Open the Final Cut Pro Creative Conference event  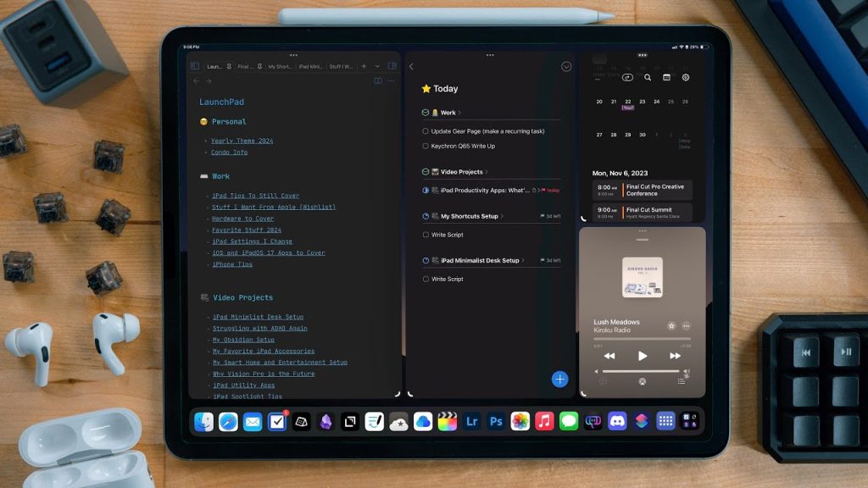point(643,191)
